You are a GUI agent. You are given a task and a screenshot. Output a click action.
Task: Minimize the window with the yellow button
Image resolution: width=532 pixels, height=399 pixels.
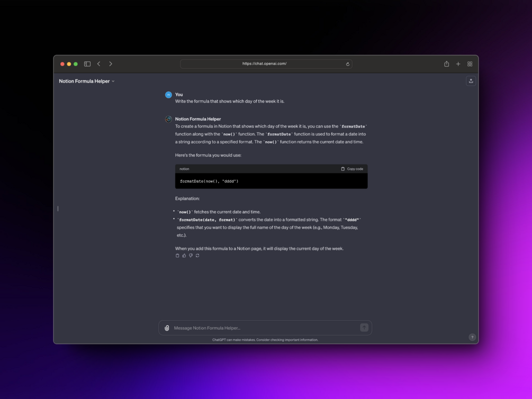click(x=69, y=64)
